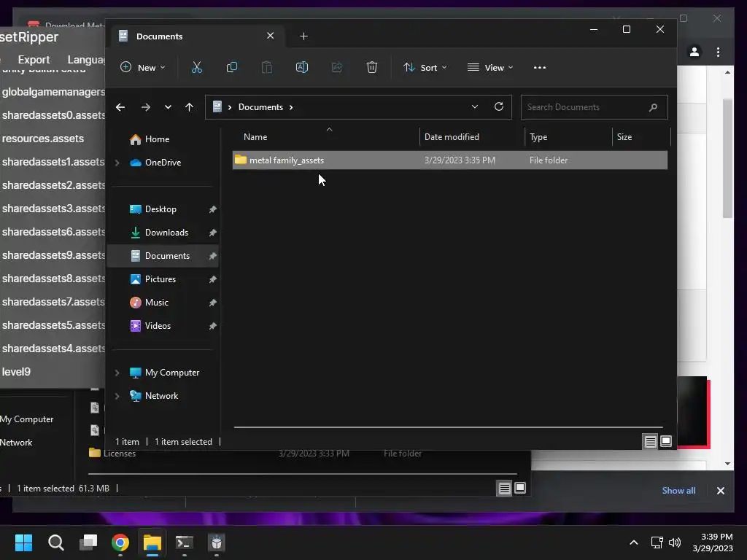Go back with the left arrow
Viewport: 747px width, 560px height.
120,108
